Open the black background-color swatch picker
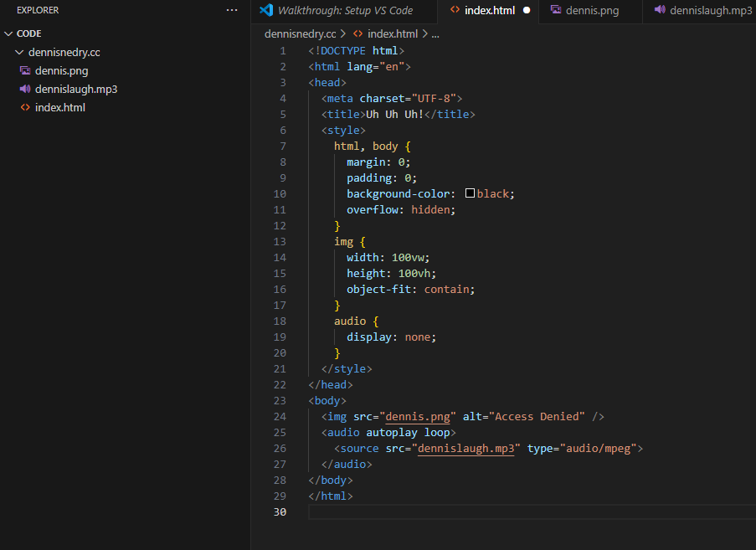This screenshot has width=756, height=550. pyautogui.click(x=470, y=193)
